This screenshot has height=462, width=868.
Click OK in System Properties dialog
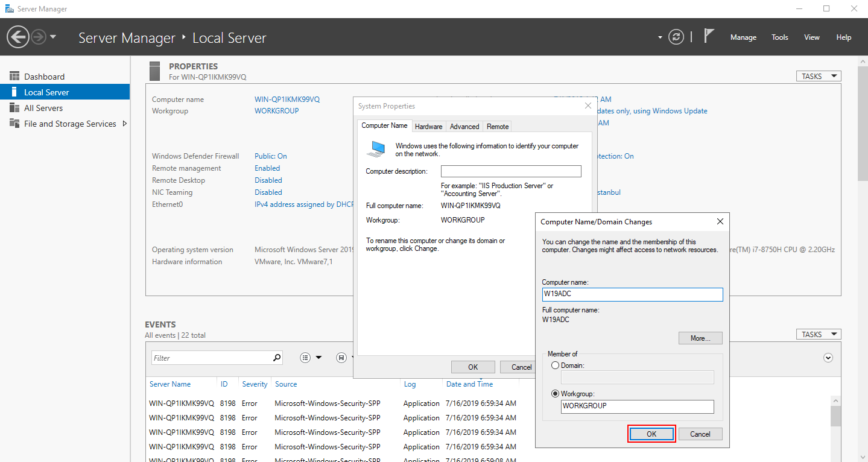[473, 367]
